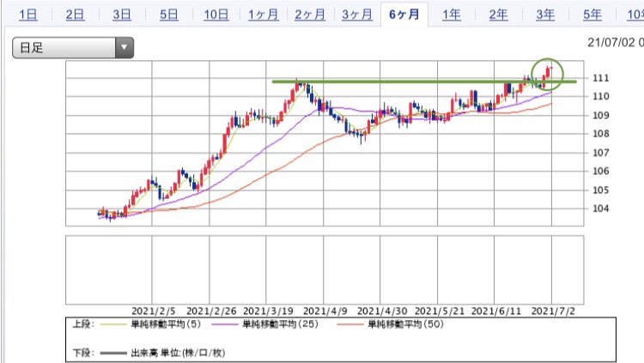This screenshot has height=363, width=644.
Task: Click the 2021/4/9 date axis label
Action: coord(325,312)
